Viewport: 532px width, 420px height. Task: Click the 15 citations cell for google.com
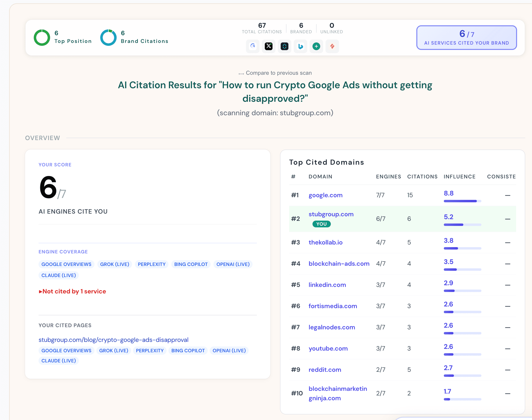tap(410, 195)
